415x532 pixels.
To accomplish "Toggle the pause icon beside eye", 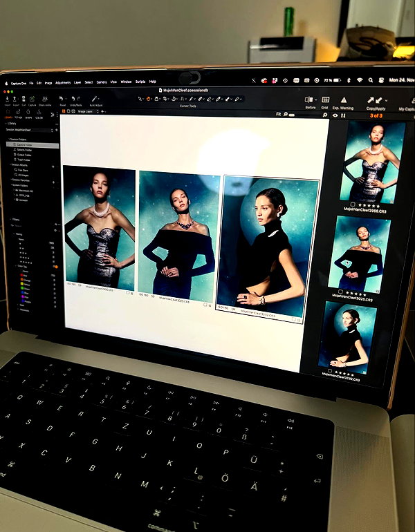I will (343, 115).
